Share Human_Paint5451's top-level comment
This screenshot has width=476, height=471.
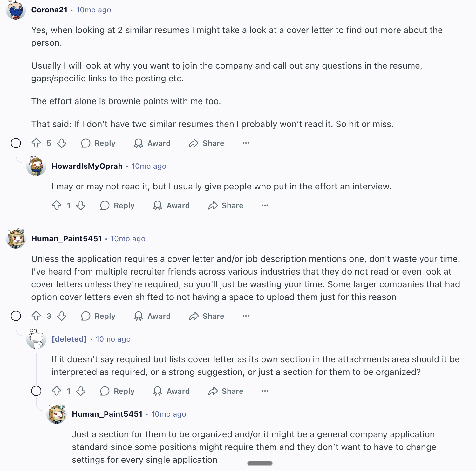point(207,316)
